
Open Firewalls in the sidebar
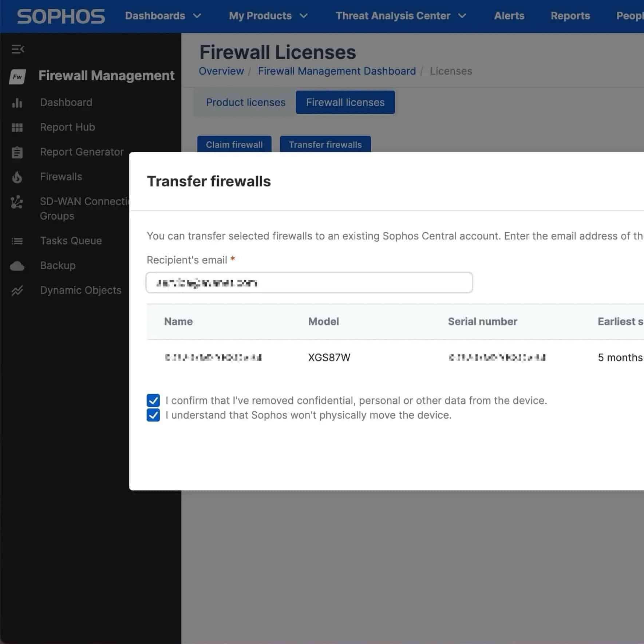pyautogui.click(x=61, y=177)
